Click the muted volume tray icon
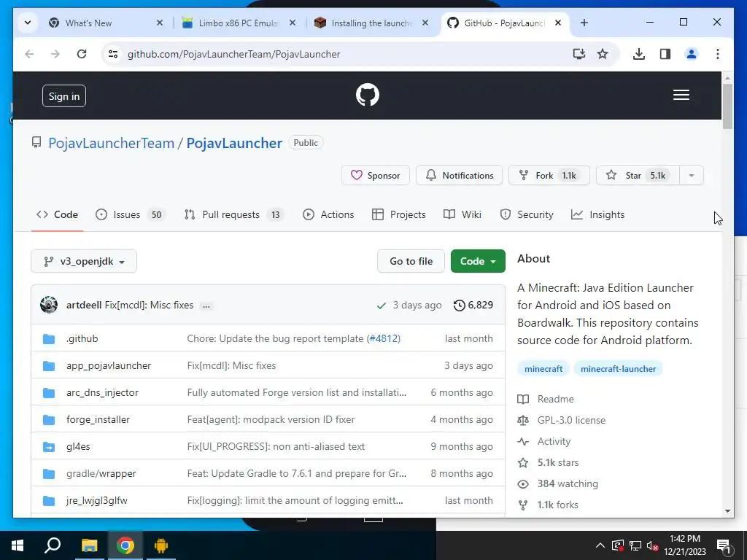Screen dimensions: 747x560 point(652,545)
